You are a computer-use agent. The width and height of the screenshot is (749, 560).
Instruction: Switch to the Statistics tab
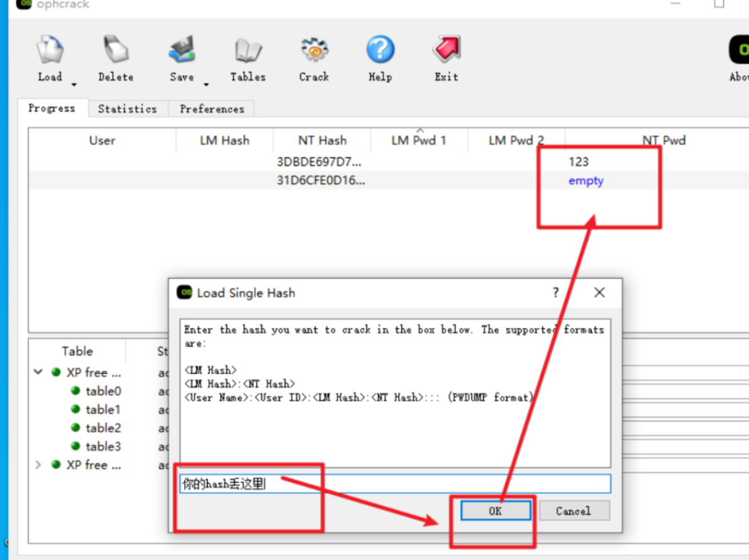128,109
